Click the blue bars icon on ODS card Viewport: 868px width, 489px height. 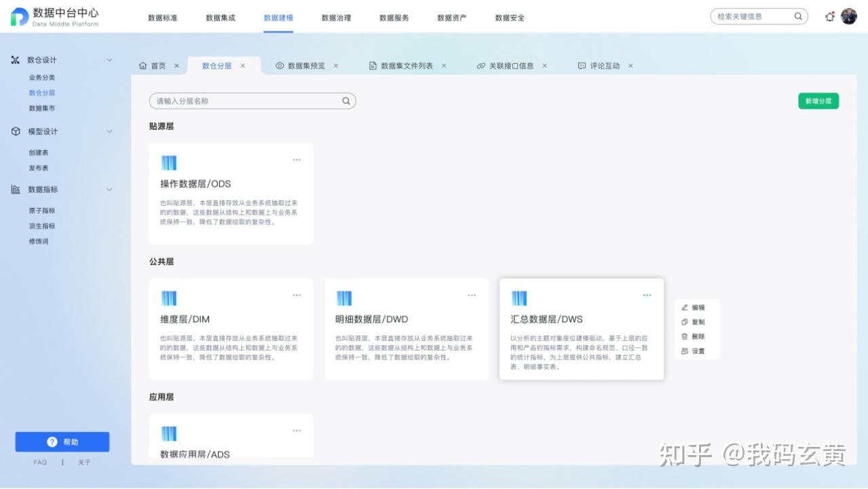point(169,163)
